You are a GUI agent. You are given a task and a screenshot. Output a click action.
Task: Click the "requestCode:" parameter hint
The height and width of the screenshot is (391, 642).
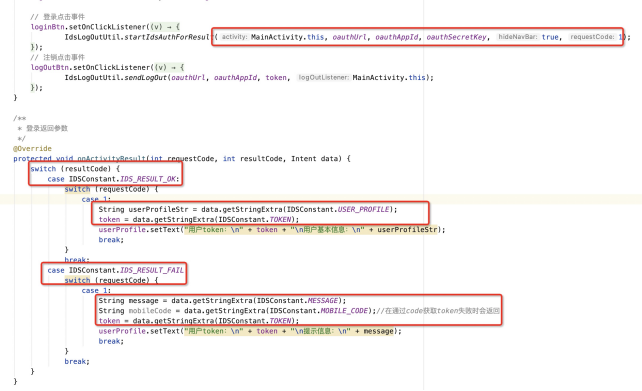(592, 37)
